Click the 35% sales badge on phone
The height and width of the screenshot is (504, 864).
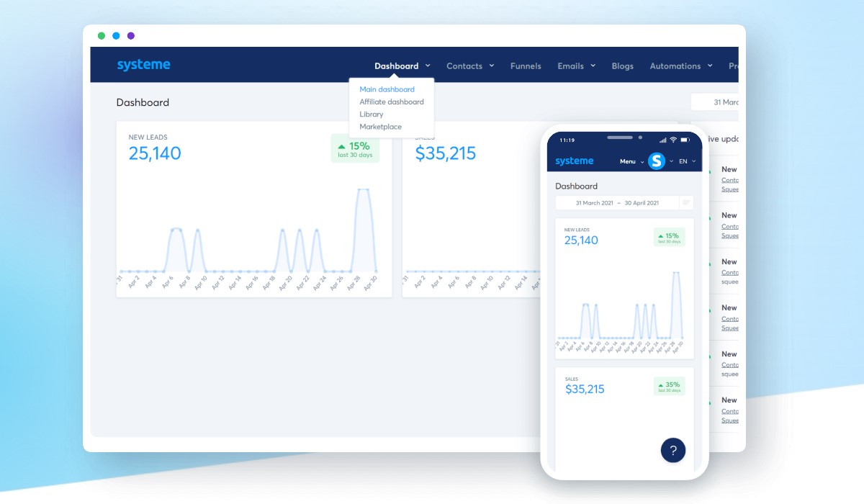click(x=669, y=387)
